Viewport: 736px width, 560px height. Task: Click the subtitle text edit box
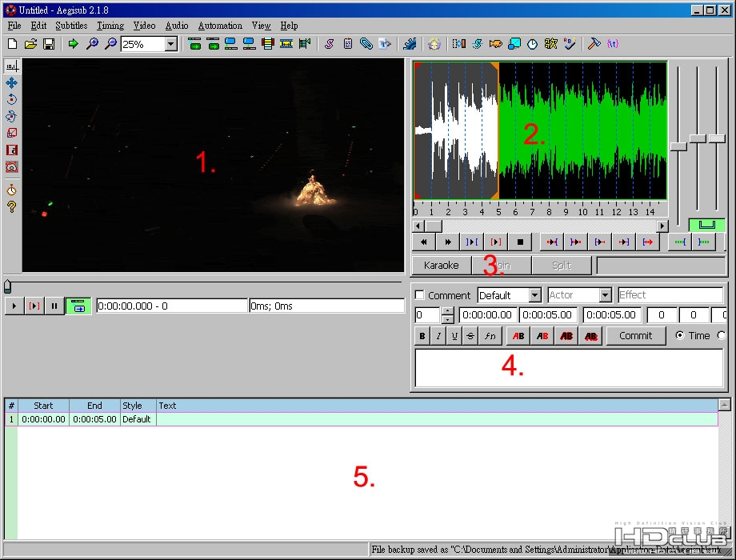pyautogui.click(x=569, y=367)
